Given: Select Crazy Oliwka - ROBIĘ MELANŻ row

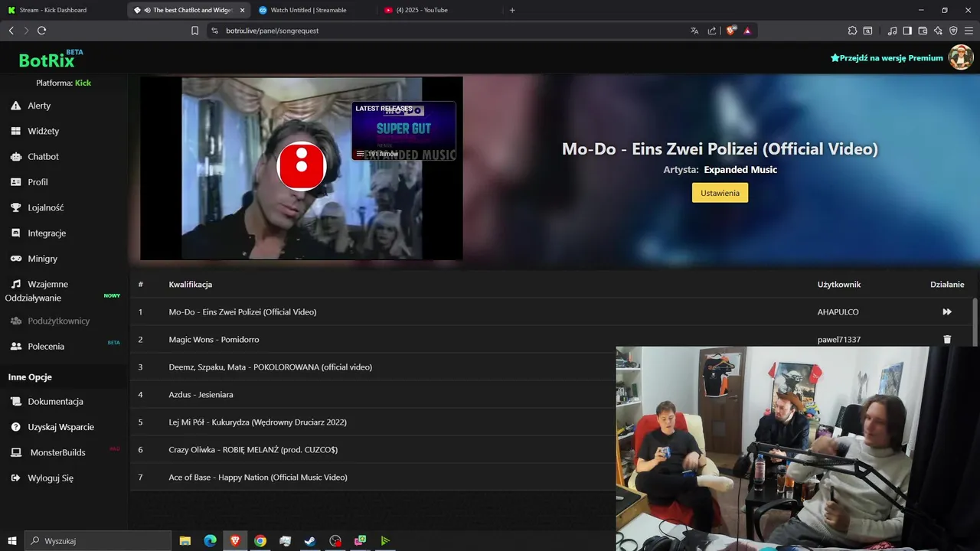Looking at the screenshot, I should 373,449.
